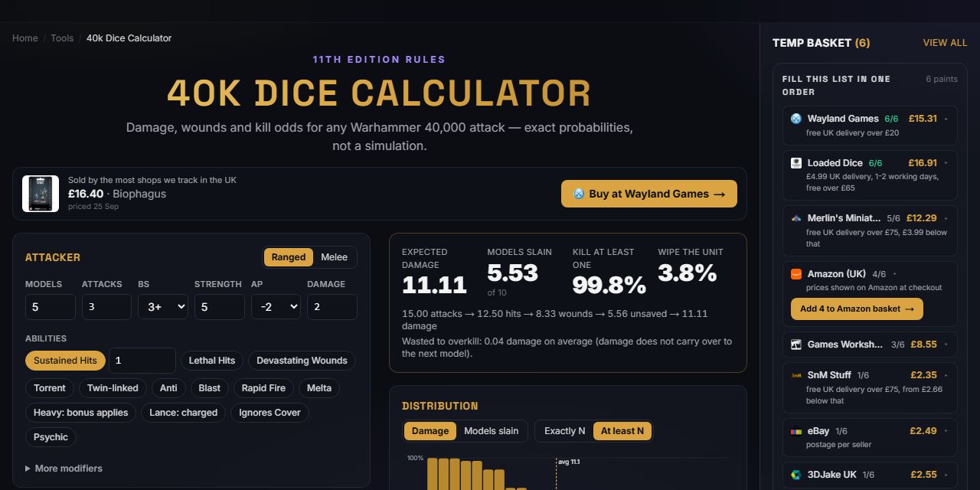Click the Damage input field
980x490 pixels.
[x=332, y=307]
